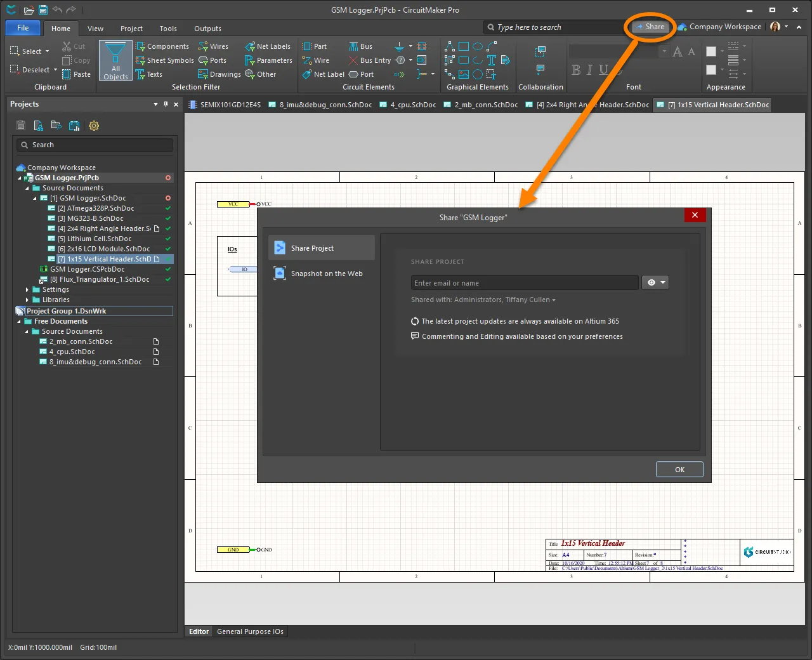
Task: Click the Bold font button
Action: pos(576,70)
